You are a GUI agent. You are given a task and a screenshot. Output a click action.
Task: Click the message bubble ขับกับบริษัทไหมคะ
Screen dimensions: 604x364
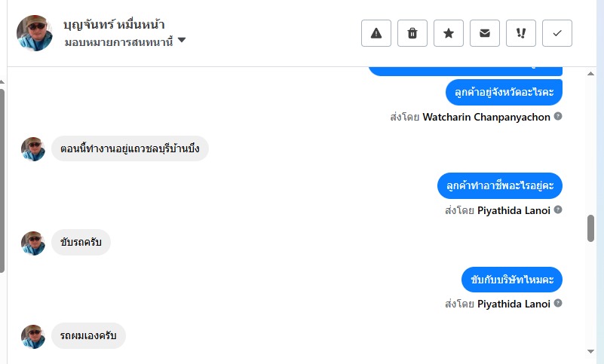pos(512,280)
